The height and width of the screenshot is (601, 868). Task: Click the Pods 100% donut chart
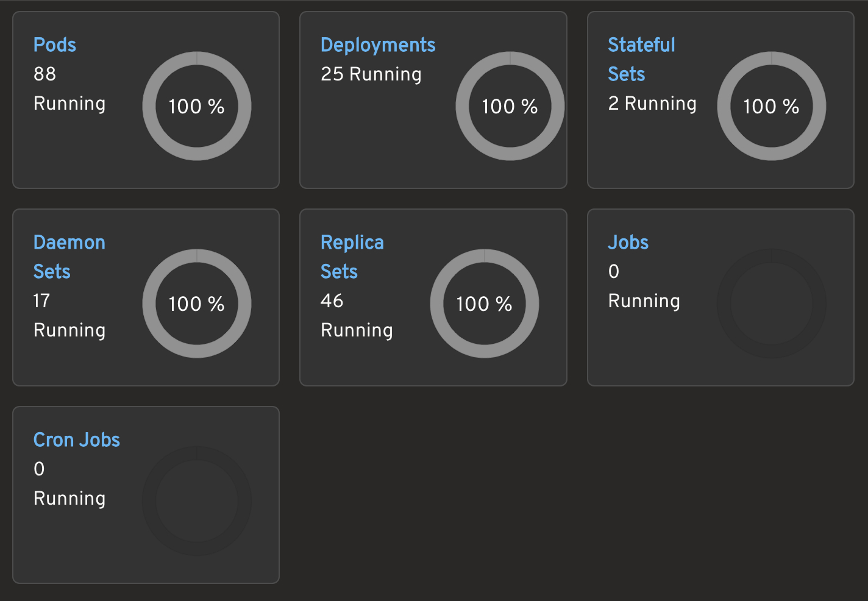[197, 106]
